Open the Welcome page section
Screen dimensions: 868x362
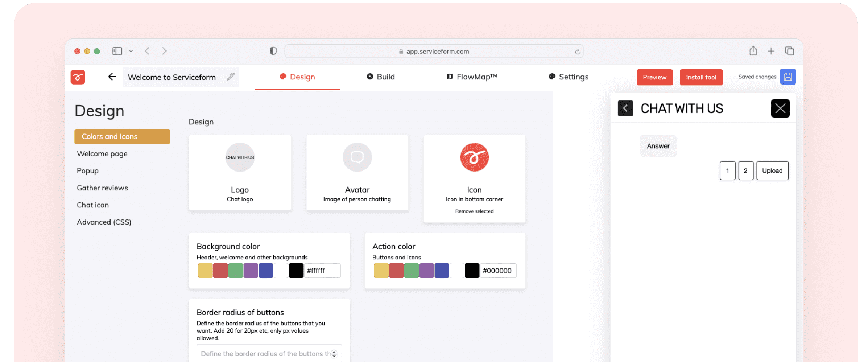pyautogui.click(x=102, y=154)
